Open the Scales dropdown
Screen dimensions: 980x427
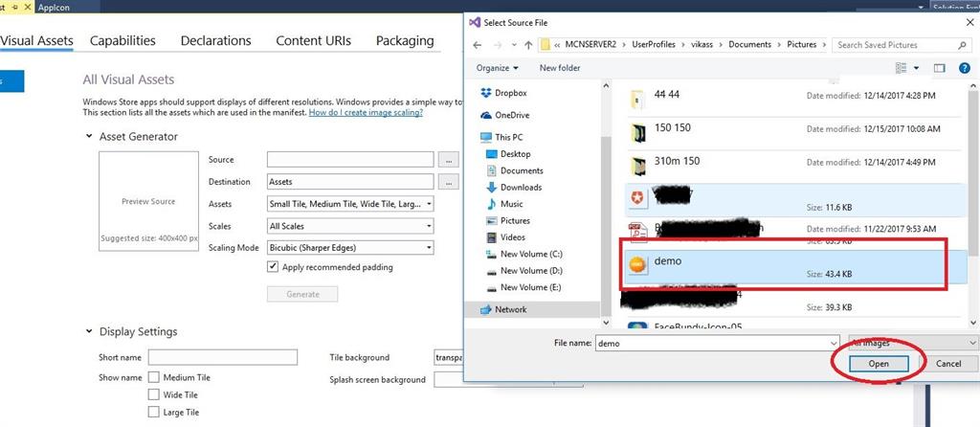click(x=350, y=226)
